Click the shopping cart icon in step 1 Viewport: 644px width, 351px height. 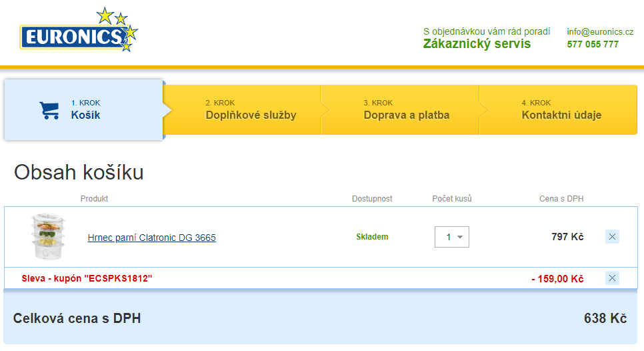pyautogui.click(x=49, y=110)
